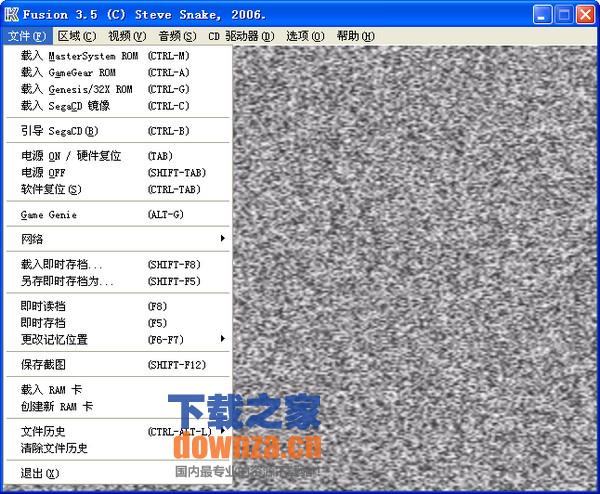Choose 载入 GameGear ROM
This screenshot has width=600, height=494.
118,72
